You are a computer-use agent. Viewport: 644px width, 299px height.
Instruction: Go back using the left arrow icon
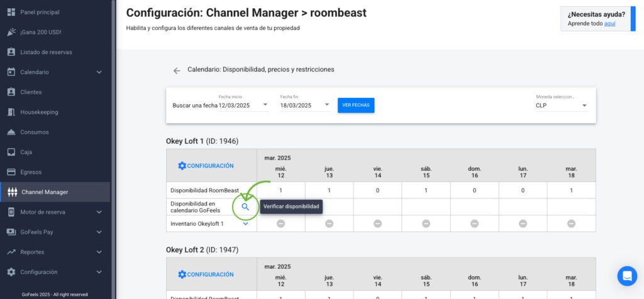click(177, 70)
